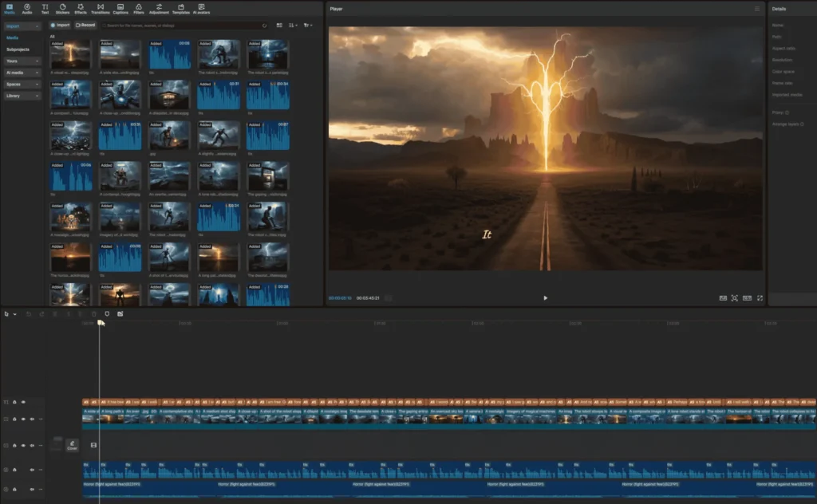This screenshot has height=504, width=817.
Task: Open the Text tab in top toolbar
Action: point(45,9)
